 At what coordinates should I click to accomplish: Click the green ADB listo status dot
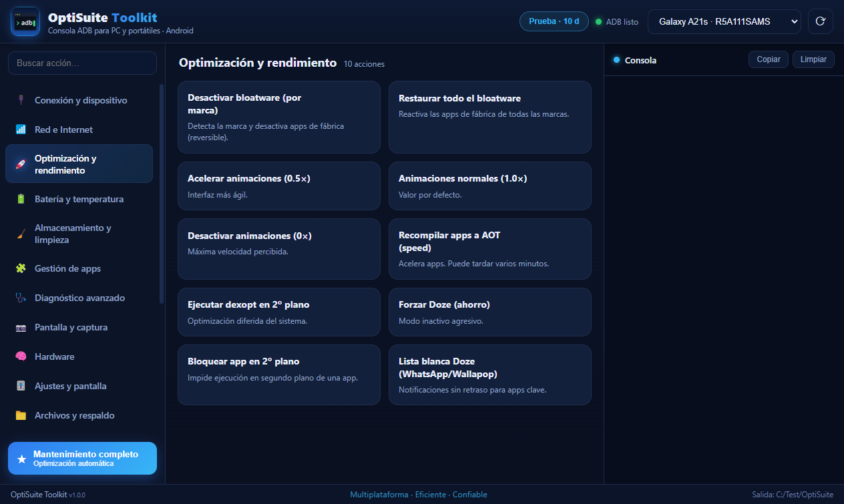[598, 21]
